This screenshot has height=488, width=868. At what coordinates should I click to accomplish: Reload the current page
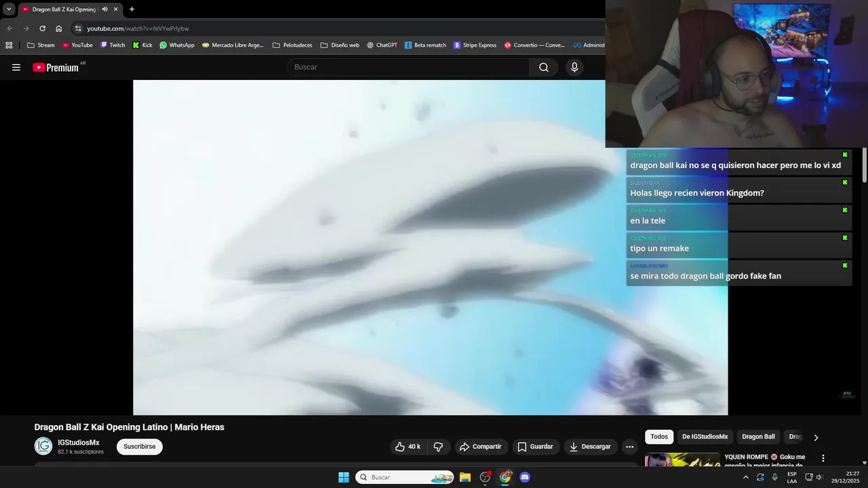42,28
